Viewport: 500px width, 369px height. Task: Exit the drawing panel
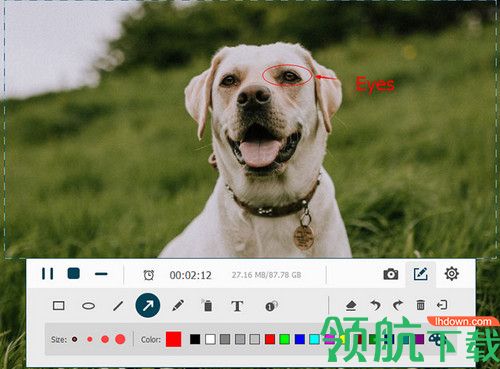click(442, 305)
